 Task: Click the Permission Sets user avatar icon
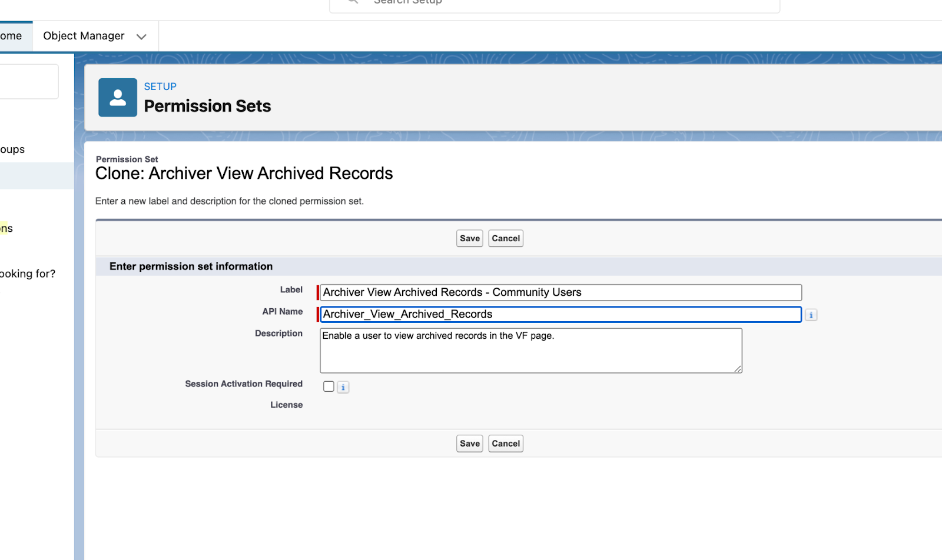[x=117, y=97]
